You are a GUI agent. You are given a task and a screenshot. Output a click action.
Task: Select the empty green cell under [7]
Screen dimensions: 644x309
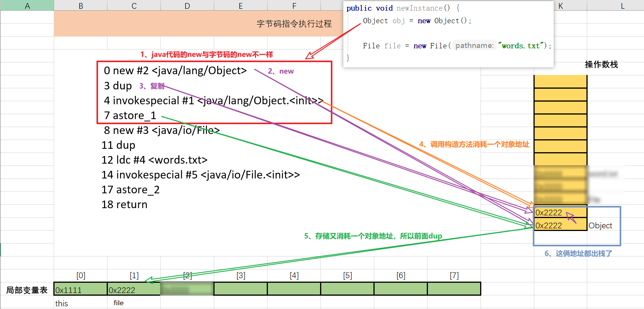(x=454, y=289)
